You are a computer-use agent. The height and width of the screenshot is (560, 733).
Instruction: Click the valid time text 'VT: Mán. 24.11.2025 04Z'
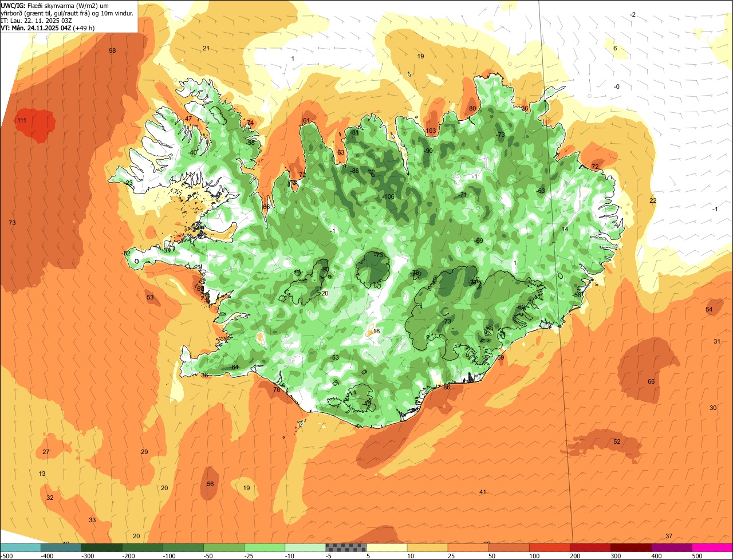point(36,27)
